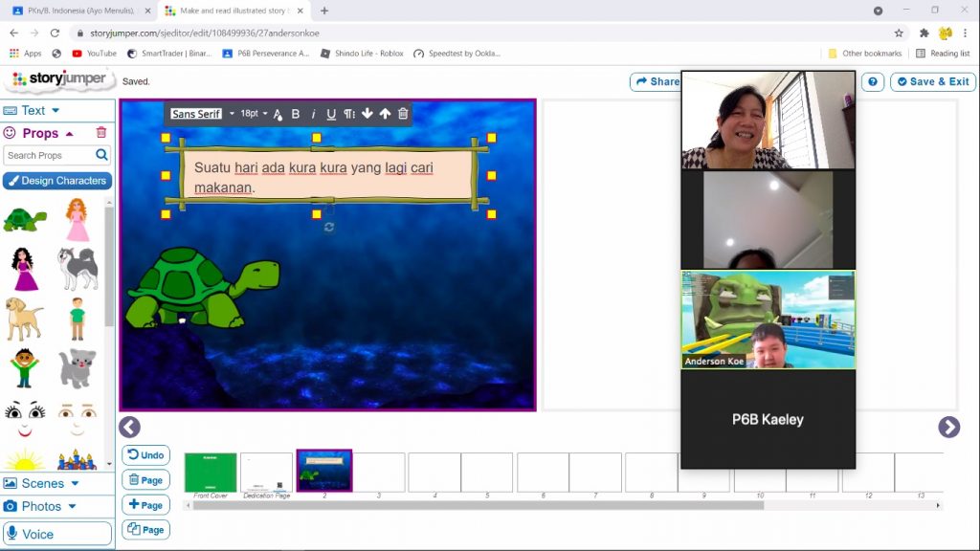Click the trash icon in Props panel
Screen dimensions: 980x551
101,133
